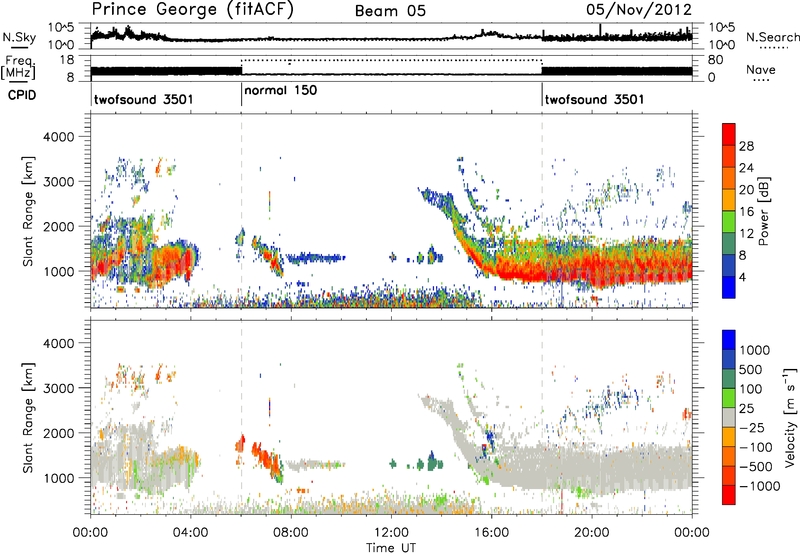Viewport: 800px width, 554px height.
Task: Click 'Slant Range [km]' label of power panel
Action: pyautogui.click(x=29, y=211)
